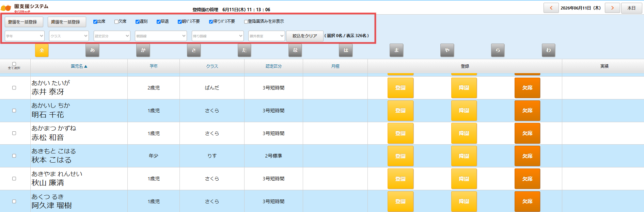Register 降園 for 赤松 和音
The width and height of the screenshot is (644, 212).
[x=464, y=133]
